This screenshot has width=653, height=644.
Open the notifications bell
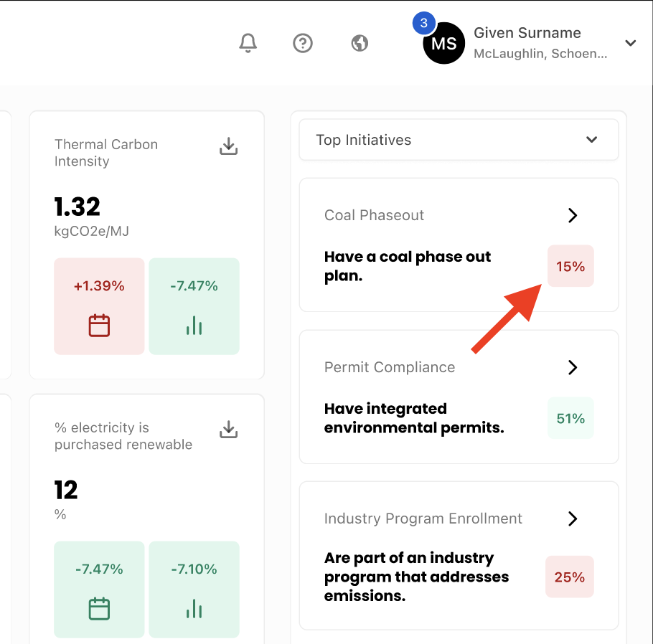248,43
